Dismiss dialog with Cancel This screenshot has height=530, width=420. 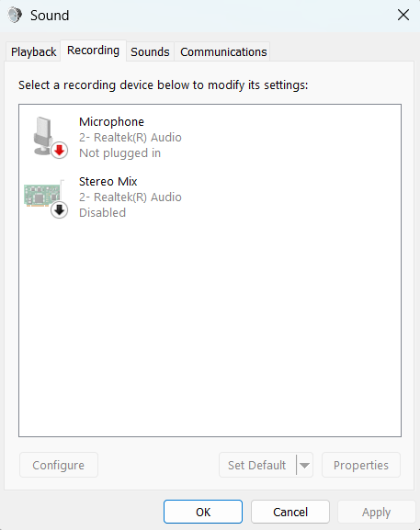tap(290, 512)
